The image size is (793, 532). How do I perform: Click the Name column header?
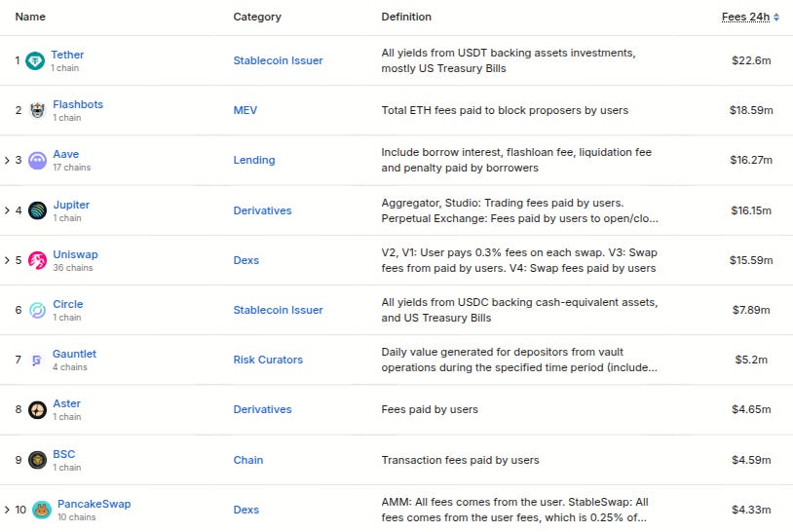[x=30, y=17]
